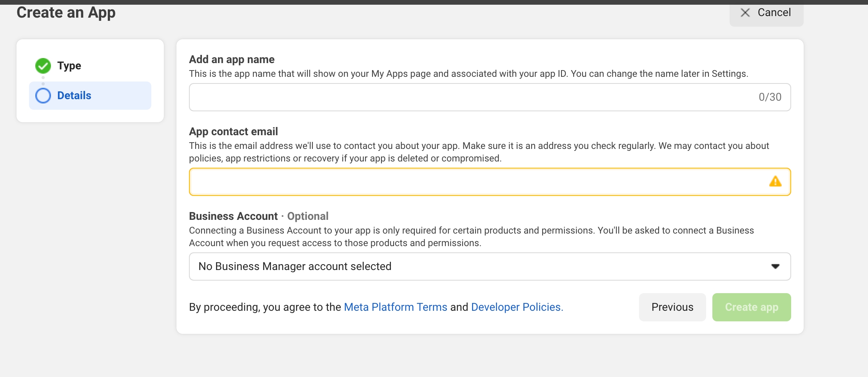The height and width of the screenshot is (377, 868).
Task: Click the green Create app button
Action: [751, 307]
